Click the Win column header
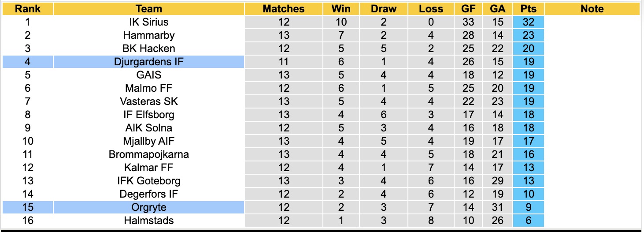Viewport: 644px width, 232px height. point(341,9)
